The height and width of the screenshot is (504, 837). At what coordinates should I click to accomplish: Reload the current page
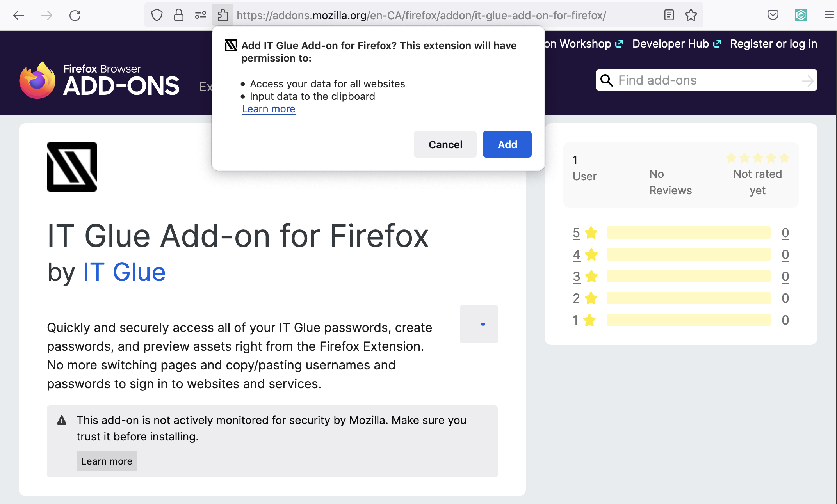point(75,15)
